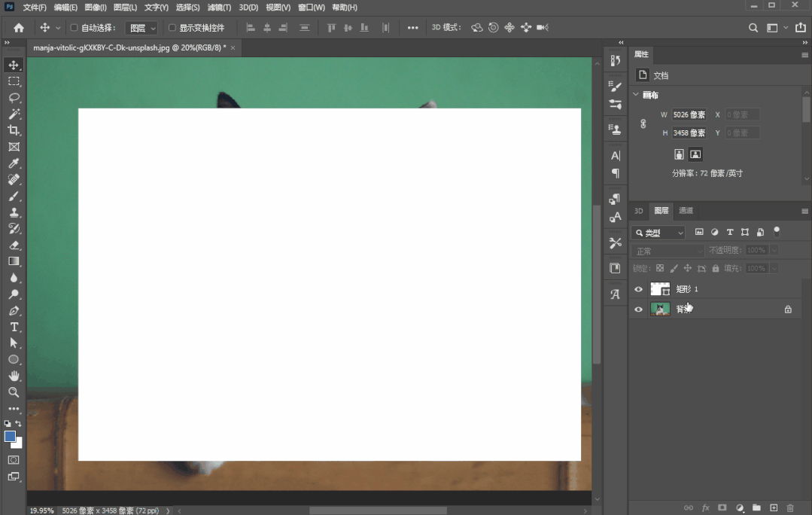Viewport: 812px width, 515px height.
Task: Open the 窗口(W) menu
Action: pos(312,8)
